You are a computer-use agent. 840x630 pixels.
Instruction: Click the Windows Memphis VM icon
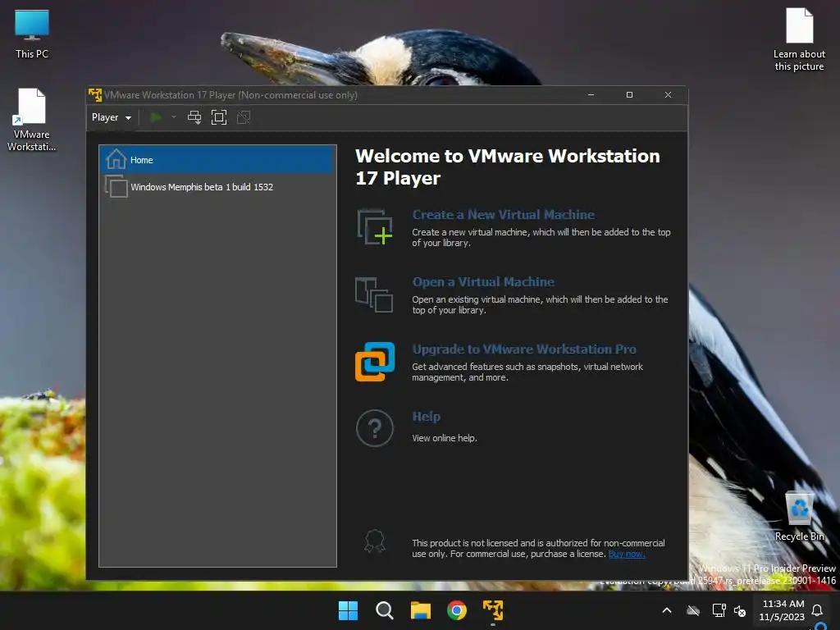click(x=116, y=186)
